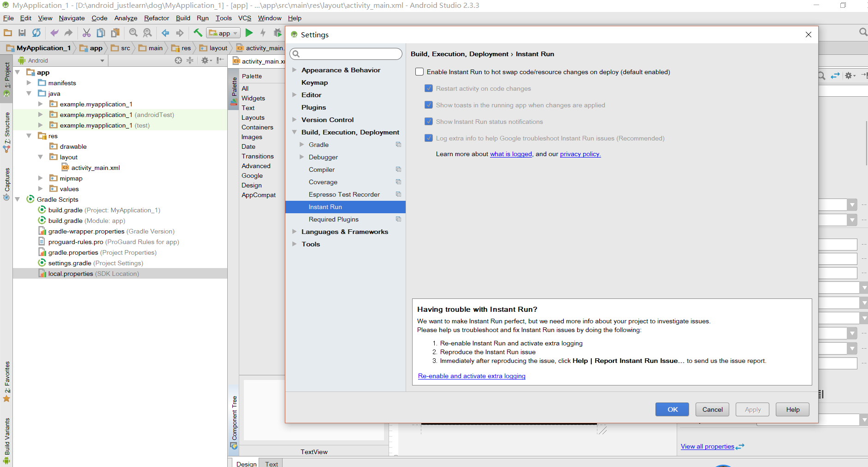Switch to the Text tab of the editor
868x467 pixels.
coord(271,463)
